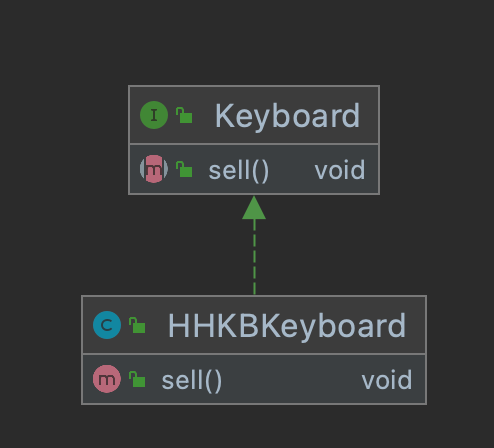Click the HHKBKeyboard node header area
The height and width of the screenshot is (448, 494).
254,325
